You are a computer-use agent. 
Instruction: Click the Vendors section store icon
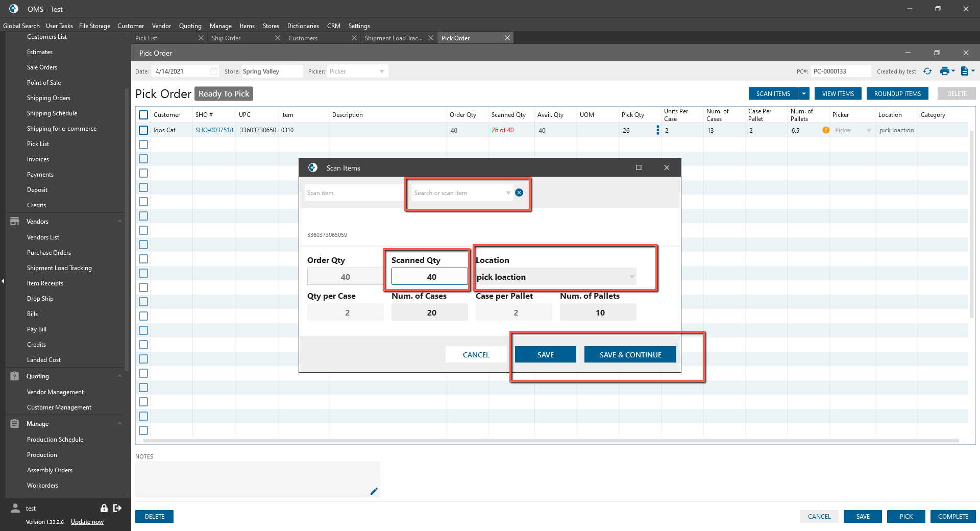[x=15, y=222]
